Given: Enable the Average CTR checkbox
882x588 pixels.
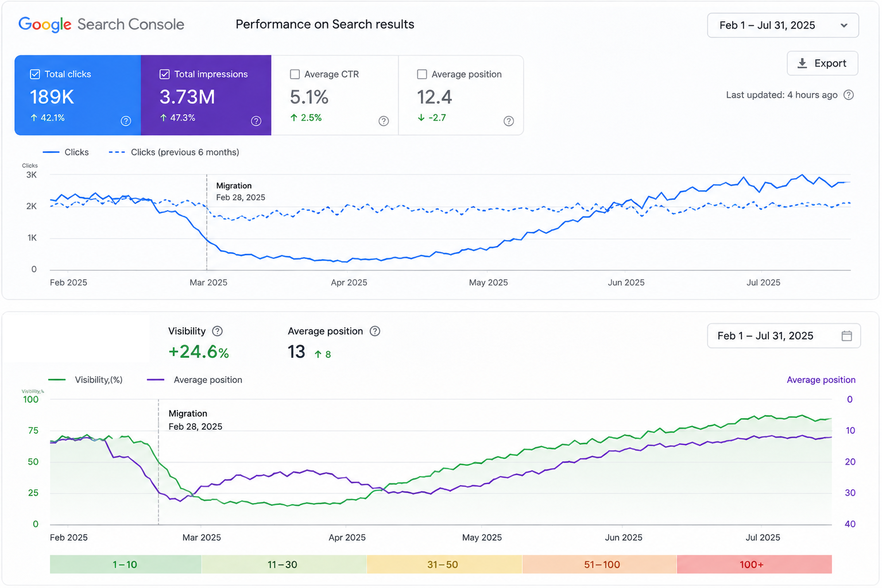Looking at the screenshot, I should click(295, 74).
